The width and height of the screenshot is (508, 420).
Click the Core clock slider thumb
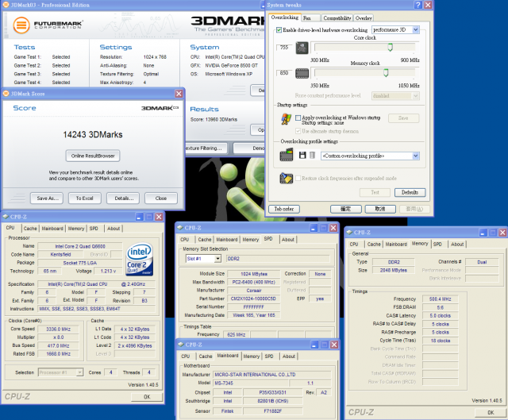pos(390,48)
